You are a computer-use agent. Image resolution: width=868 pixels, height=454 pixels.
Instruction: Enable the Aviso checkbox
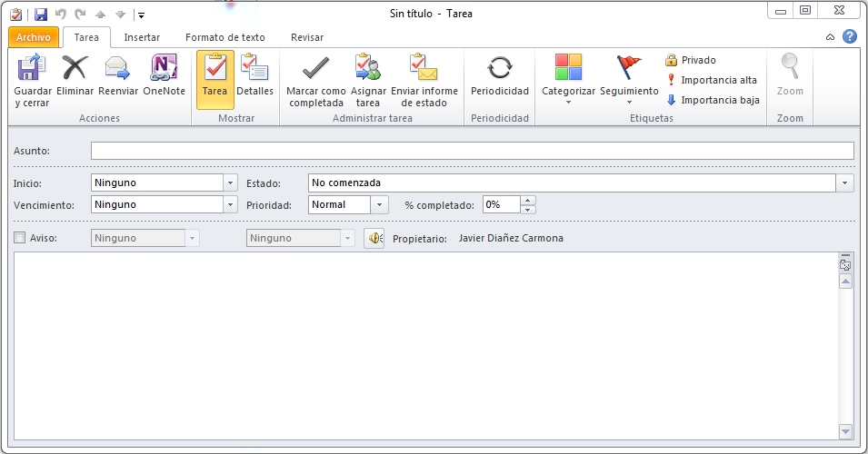(20, 238)
